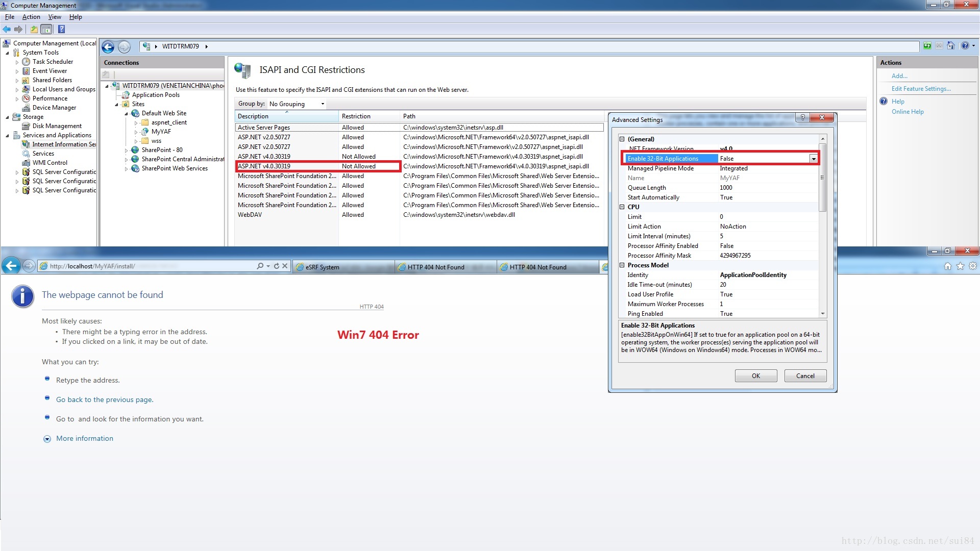980x551 pixels.
Task: Click the MMC toolbar Back arrow
Action: [7, 29]
